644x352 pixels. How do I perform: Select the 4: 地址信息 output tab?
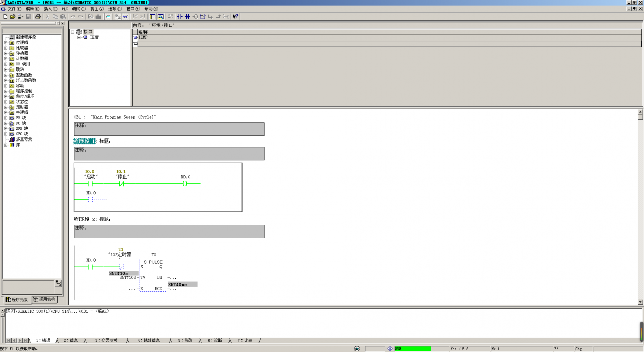[x=148, y=340]
